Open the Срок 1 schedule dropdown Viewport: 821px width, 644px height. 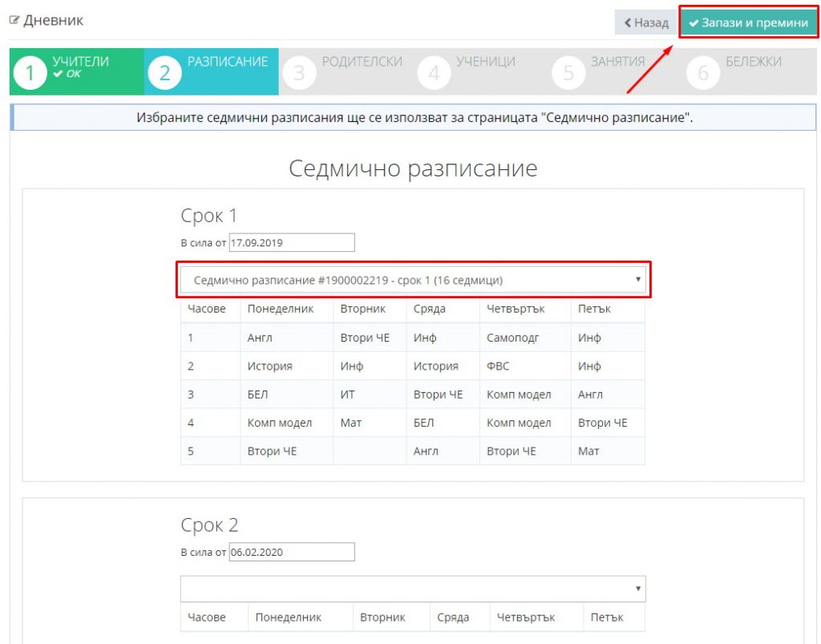click(413, 280)
